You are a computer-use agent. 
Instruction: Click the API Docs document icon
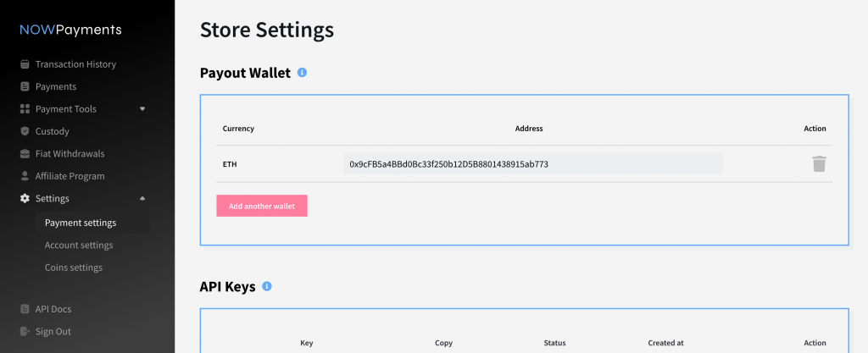(25, 309)
